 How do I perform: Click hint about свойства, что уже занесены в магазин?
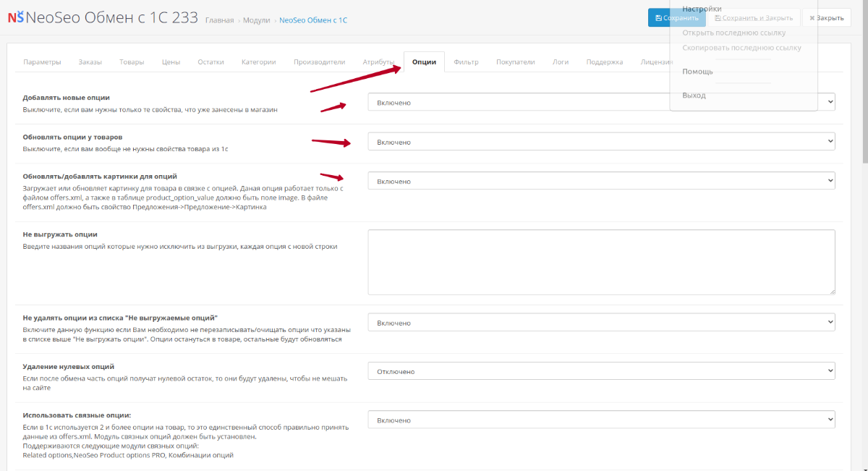coord(150,110)
